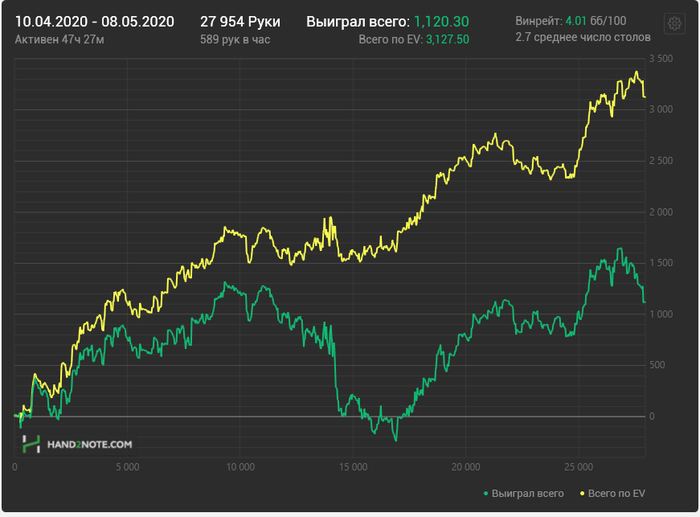The width and height of the screenshot is (700, 517).
Task: Click the 20 000 x-axis label
Action: [466, 467]
